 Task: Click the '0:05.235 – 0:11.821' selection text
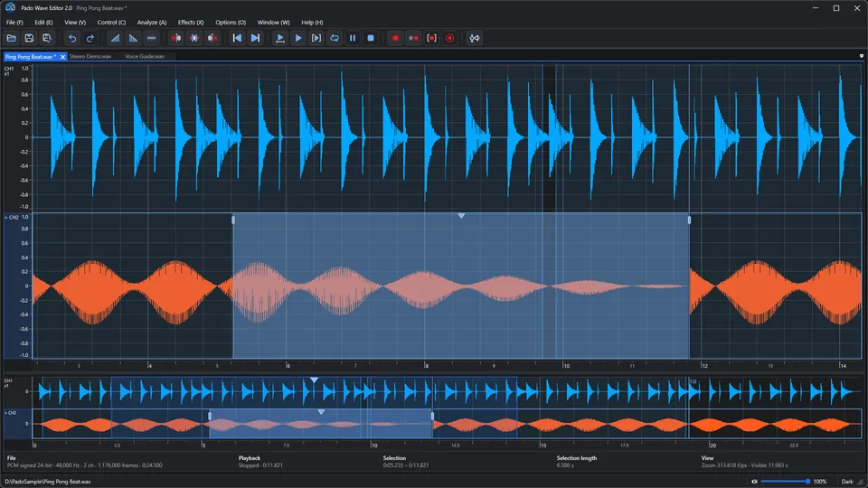(x=406, y=465)
